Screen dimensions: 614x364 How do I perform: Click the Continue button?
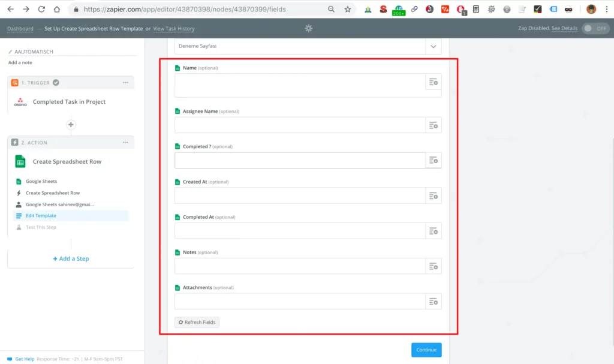[x=426, y=350]
